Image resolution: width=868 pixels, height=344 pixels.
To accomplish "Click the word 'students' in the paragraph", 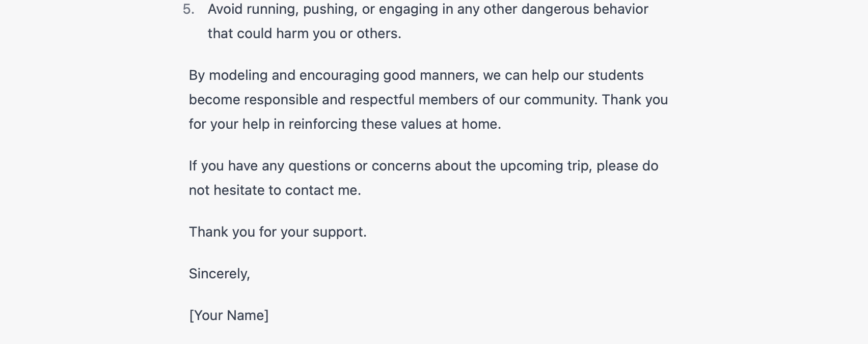I will point(616,75).
